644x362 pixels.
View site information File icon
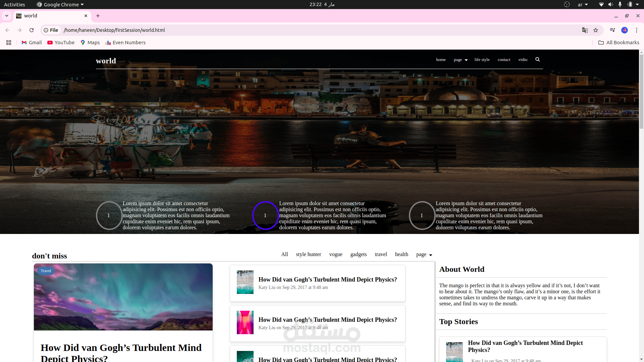pos(51,30)
